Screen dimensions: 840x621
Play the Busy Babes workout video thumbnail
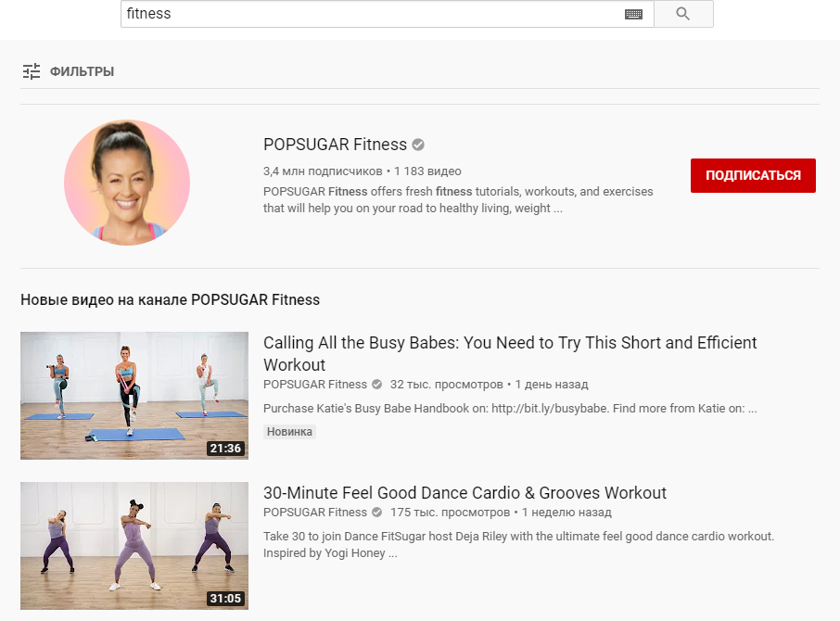pyautogui.click(x=134, y=396)
